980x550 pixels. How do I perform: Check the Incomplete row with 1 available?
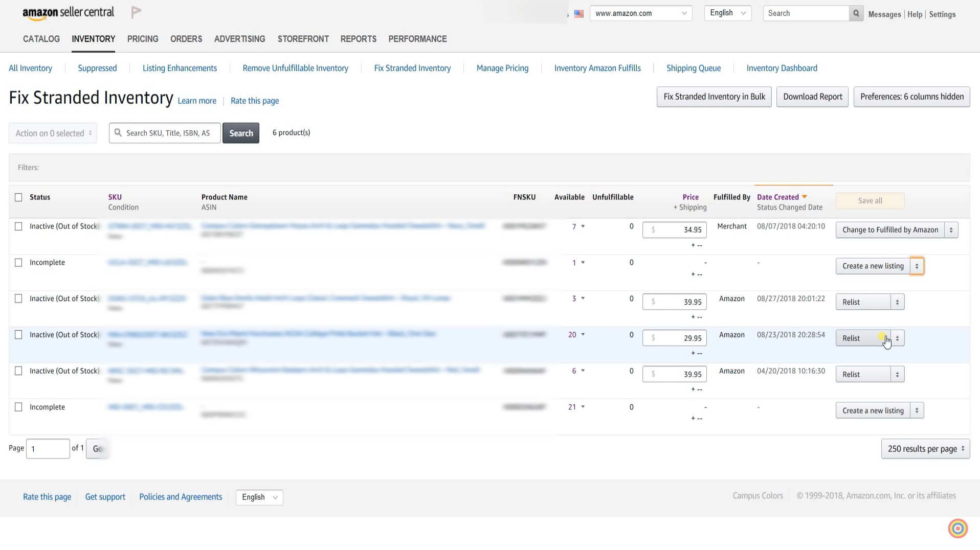coord(18,263)
